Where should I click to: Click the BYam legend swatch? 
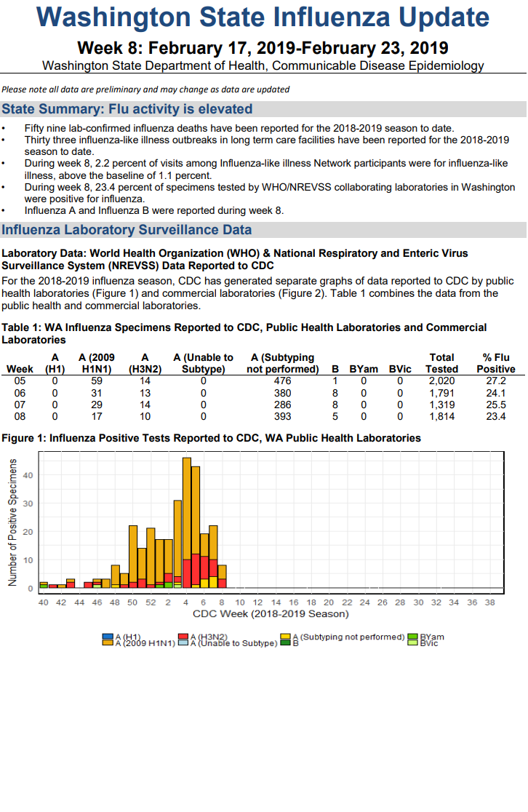pyautogui.click(x=412, y=637)
